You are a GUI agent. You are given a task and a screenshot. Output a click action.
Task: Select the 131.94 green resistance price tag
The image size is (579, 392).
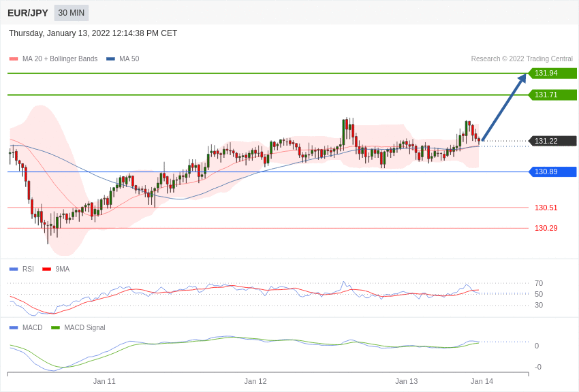click(x=552, y=73)
